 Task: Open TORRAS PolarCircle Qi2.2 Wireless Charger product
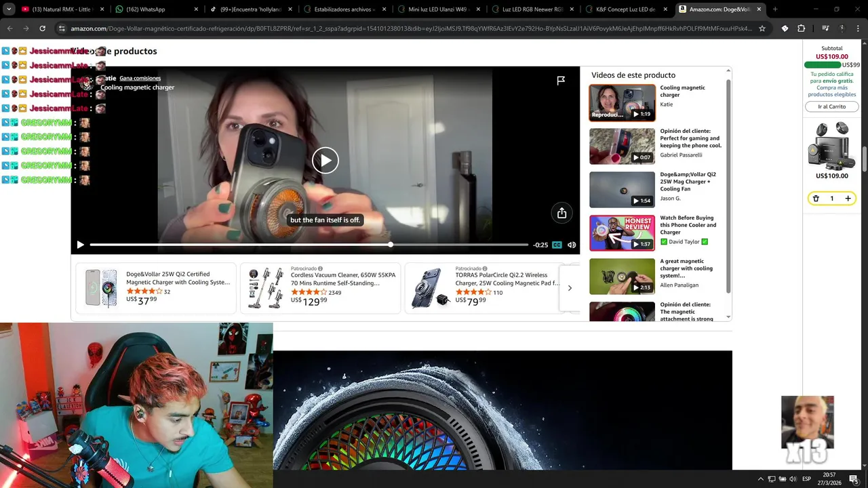click(x=484, y=288)
